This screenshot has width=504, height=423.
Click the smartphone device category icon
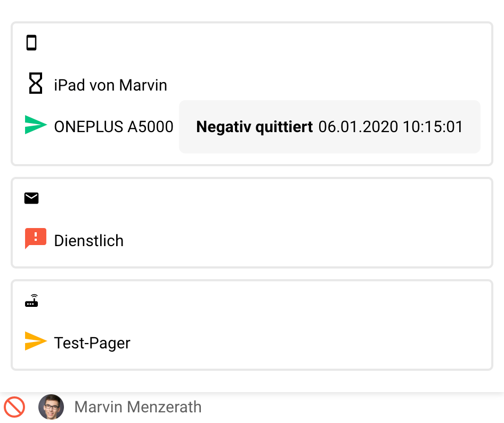(31, 43)
